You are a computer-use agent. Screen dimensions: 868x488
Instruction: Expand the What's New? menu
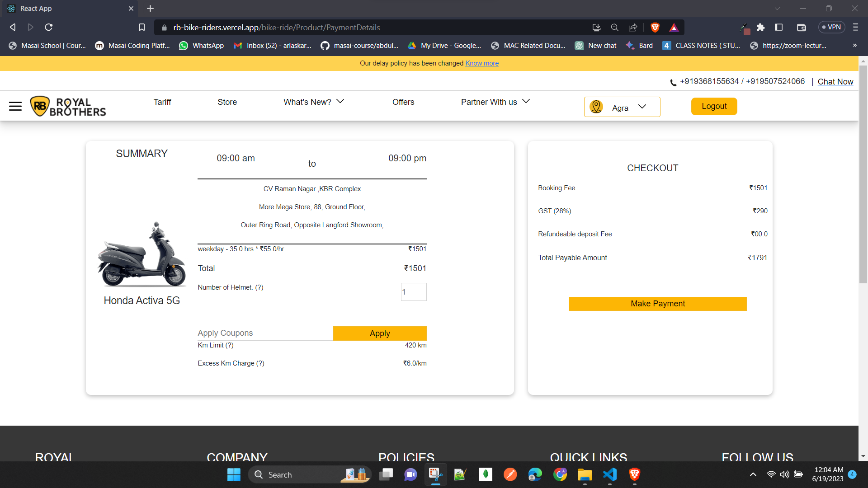tap(314, 102)
